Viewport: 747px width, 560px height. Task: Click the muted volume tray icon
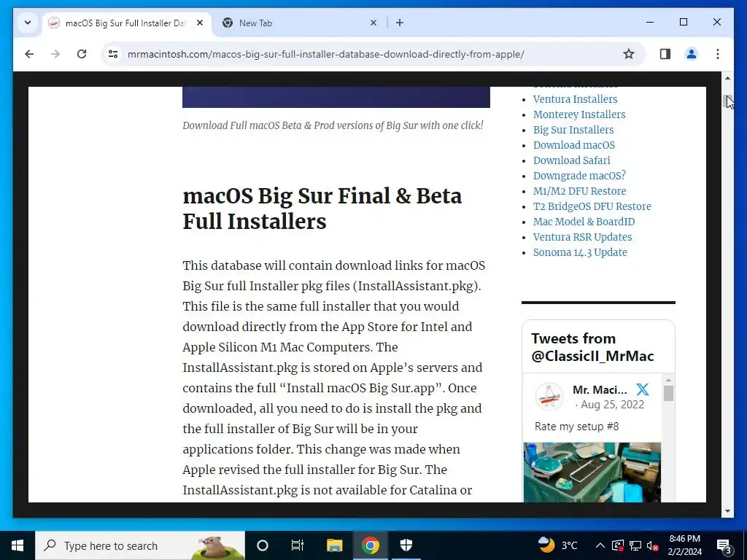[x=653, y=545]
